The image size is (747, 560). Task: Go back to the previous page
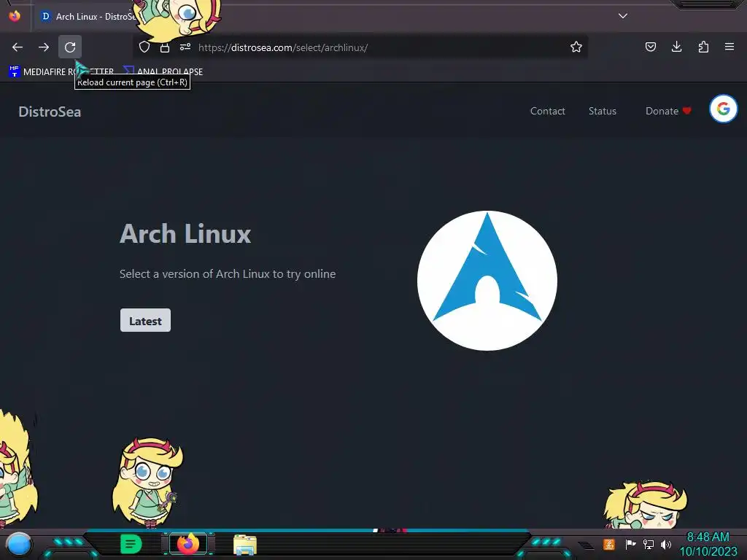(18, 47)
